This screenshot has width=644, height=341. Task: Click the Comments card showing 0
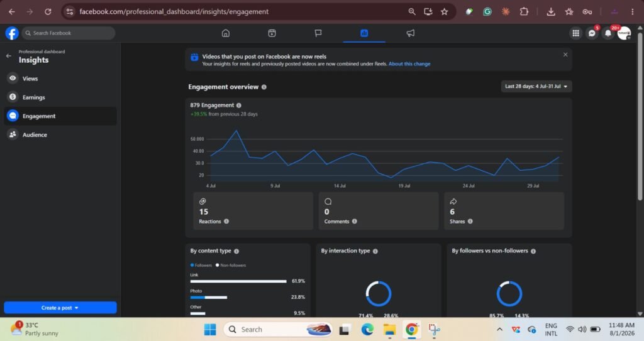pyautogui.click(x=379, y=212)
